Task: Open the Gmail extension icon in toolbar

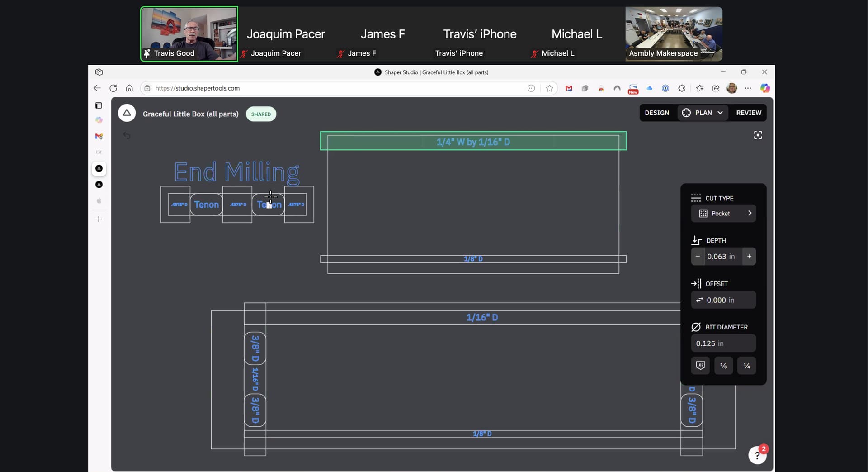Action: pos(569,88)
